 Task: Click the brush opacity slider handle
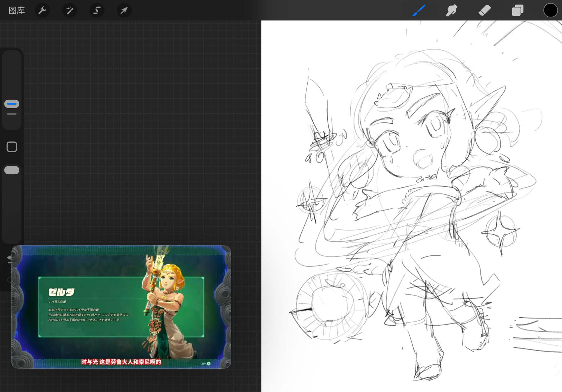pos(12,170)
